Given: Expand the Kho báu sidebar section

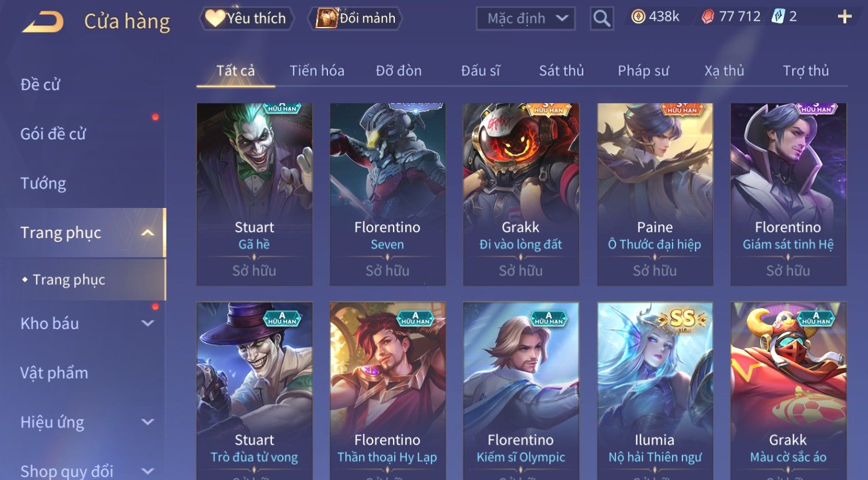Looking at the screenshot, I should (x=148, y=324).
